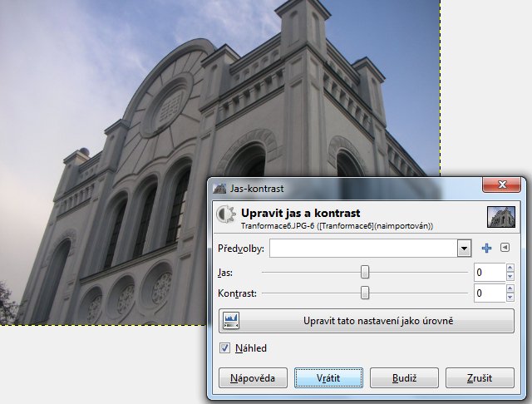Decrease Jas value with down arrow
Screen dimensions: 532x404
pyautogui.click(x=510, y=277)
